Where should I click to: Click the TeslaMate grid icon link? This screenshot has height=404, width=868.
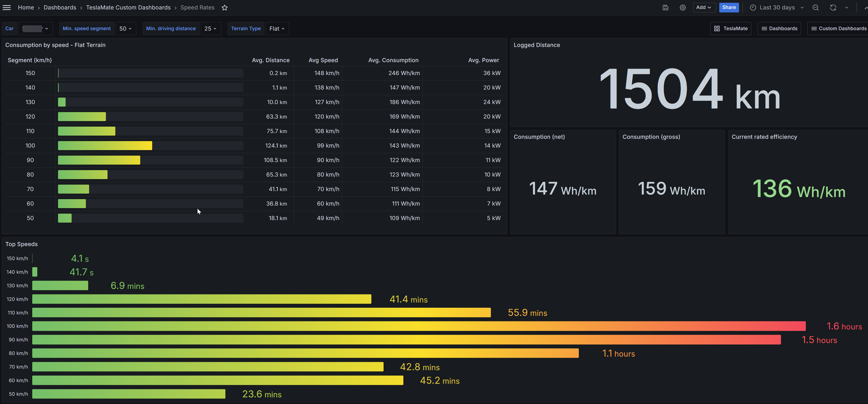click(731, 29)
